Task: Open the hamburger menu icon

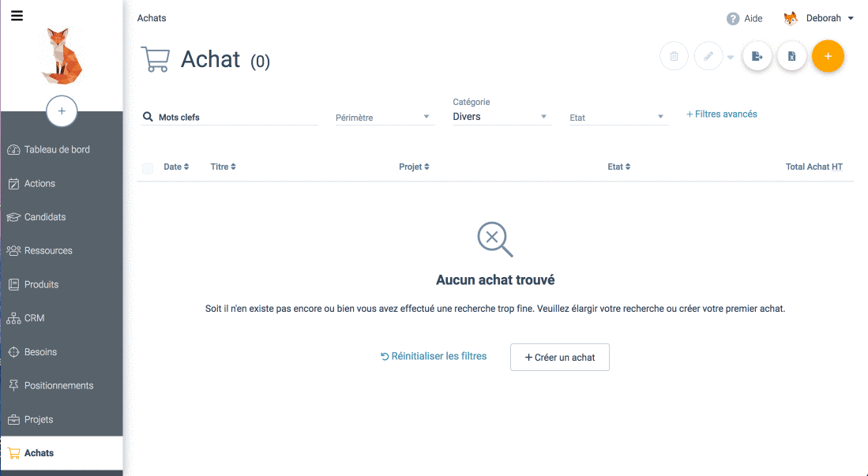Action: coord(17,16)
